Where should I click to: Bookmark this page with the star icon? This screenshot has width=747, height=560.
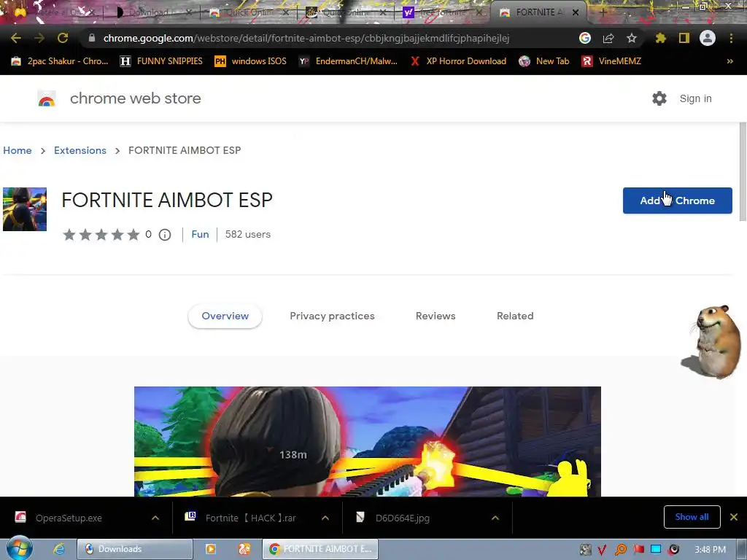coord(632,38)
